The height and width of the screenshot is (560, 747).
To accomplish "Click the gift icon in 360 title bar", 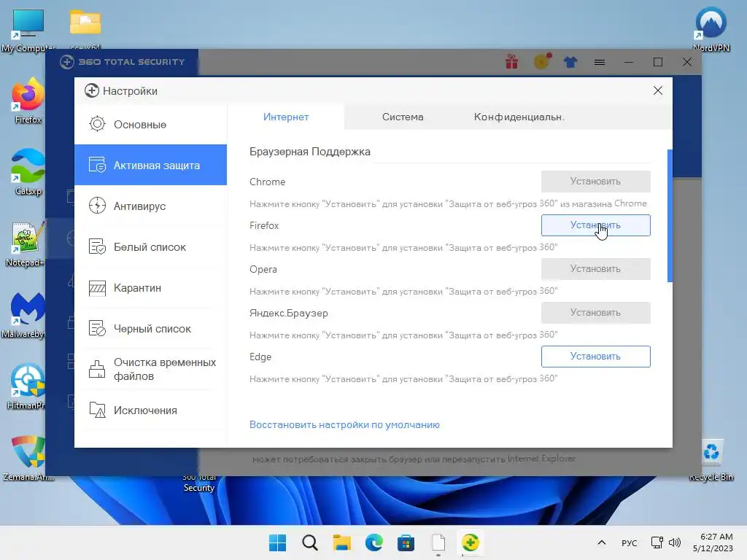I will [512, 62].
